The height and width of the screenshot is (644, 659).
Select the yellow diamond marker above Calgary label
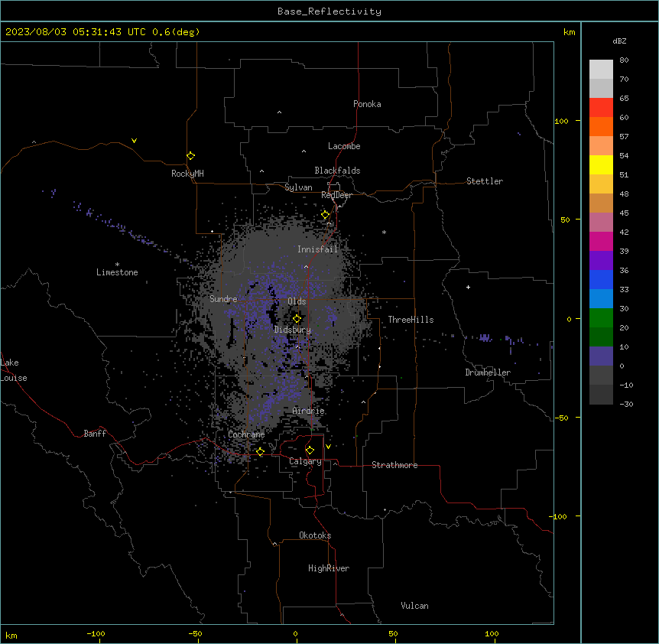point(310,450)
